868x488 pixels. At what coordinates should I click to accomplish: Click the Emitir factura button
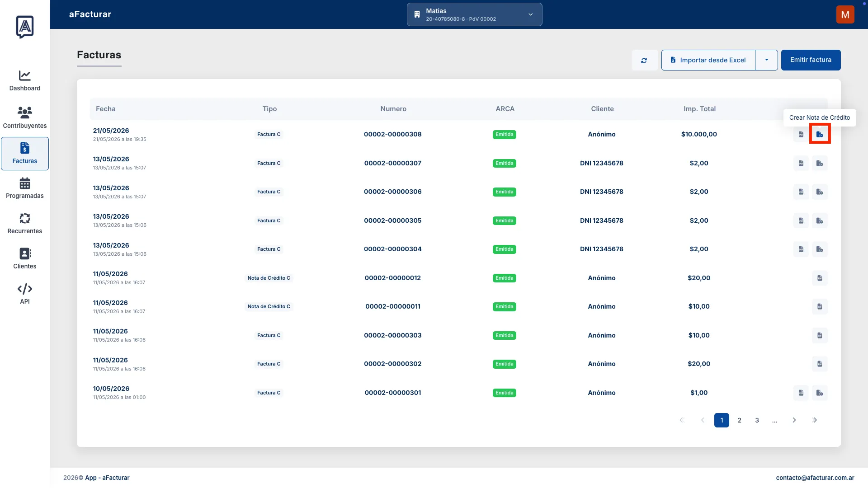(811, 60)
